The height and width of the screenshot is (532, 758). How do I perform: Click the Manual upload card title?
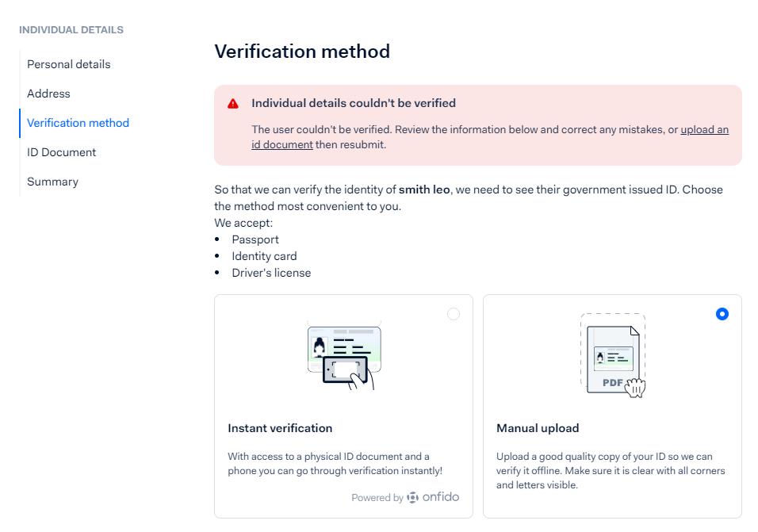click(x=538, y=428)
